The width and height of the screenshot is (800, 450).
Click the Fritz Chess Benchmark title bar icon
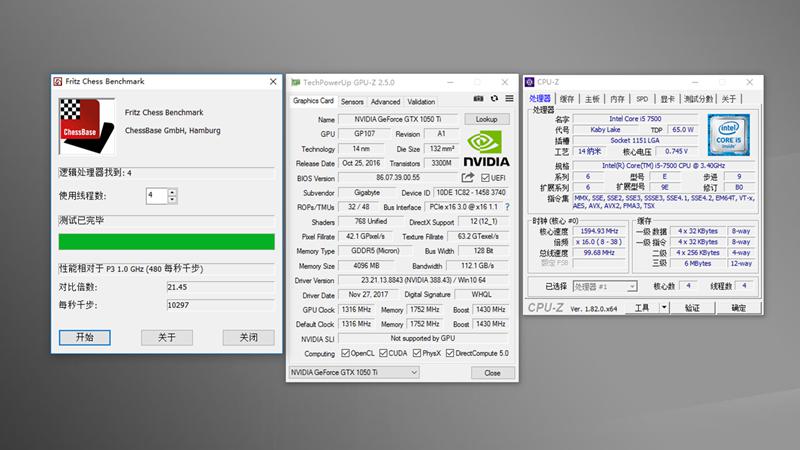pos(58,82)
